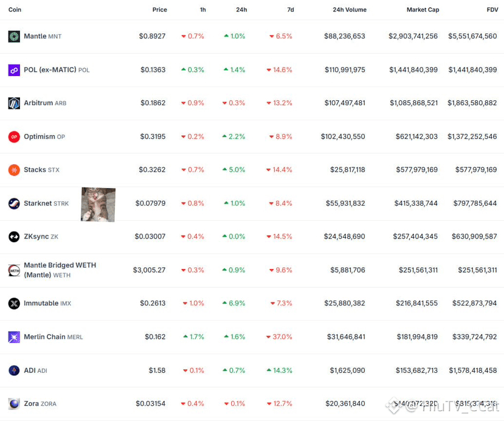The image size is (504, 421).
Task: Sort by the 24h Volume column header
Action: click(350, 10)
